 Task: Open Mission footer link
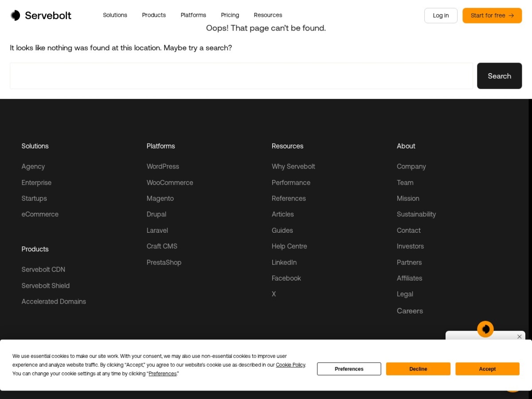click(x=408, y=199)
